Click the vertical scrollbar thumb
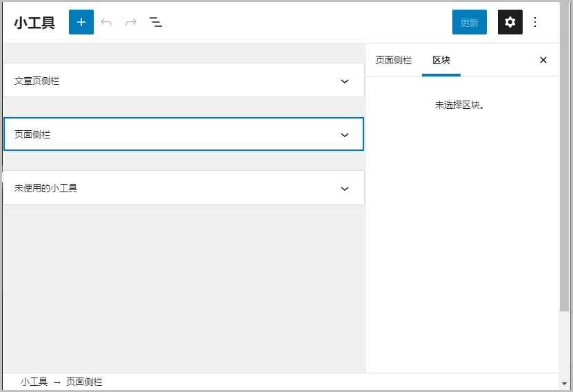This screenshot has height=392, width=573. click(565, 157)
